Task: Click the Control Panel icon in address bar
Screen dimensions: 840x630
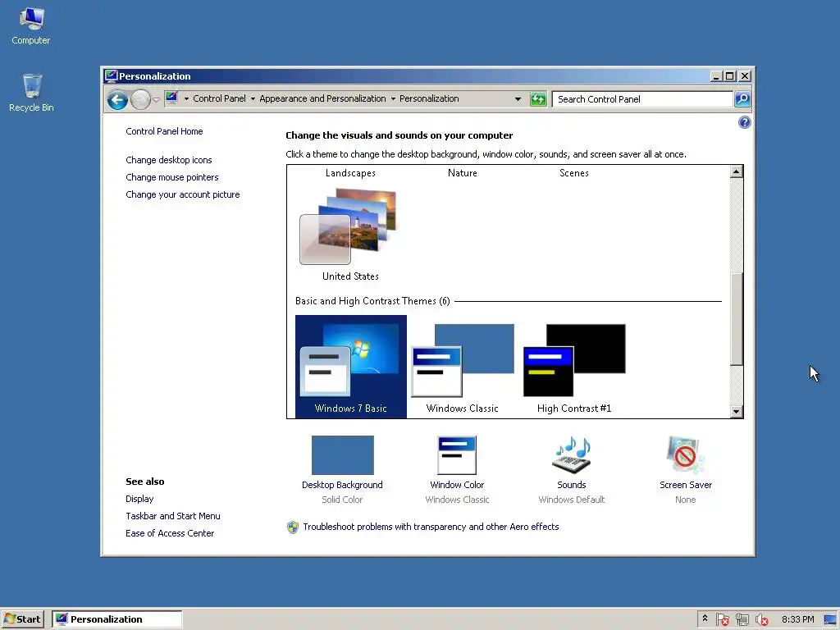Action: click(x=171, y=98)
